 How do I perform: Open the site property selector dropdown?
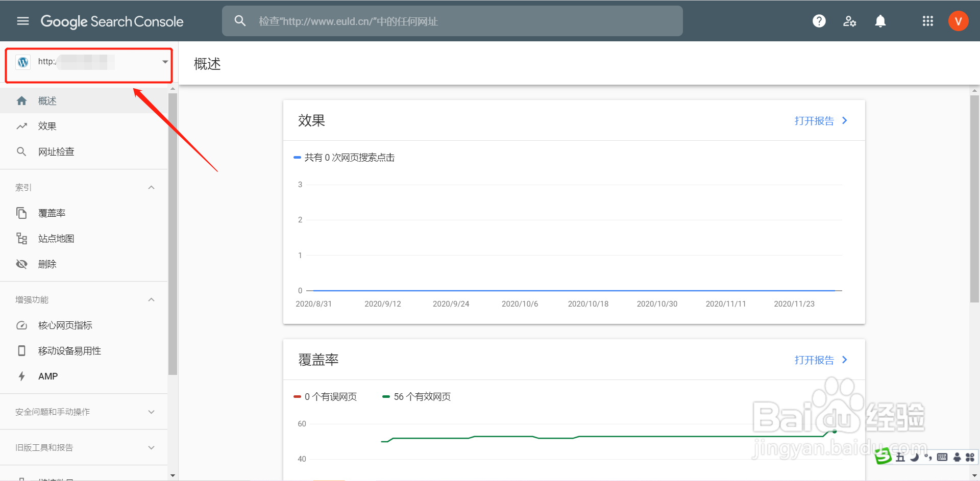pos(165,62)
